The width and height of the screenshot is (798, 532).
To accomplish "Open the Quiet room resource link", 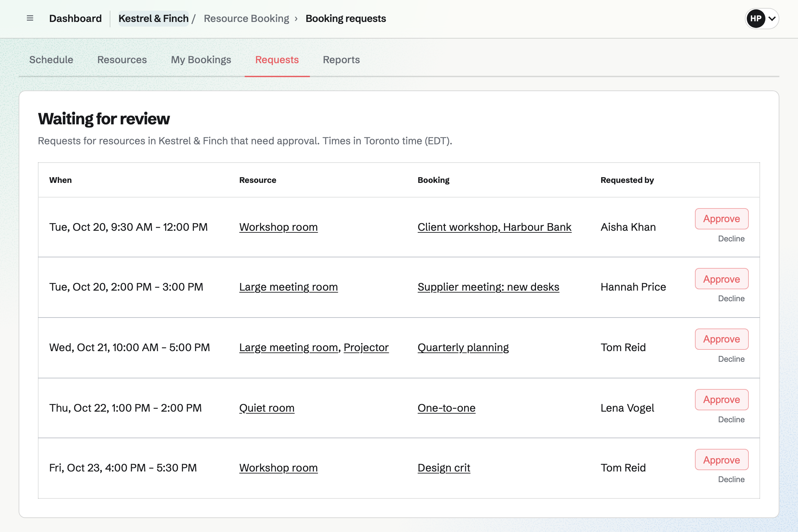I will click(x=267, y=408).
